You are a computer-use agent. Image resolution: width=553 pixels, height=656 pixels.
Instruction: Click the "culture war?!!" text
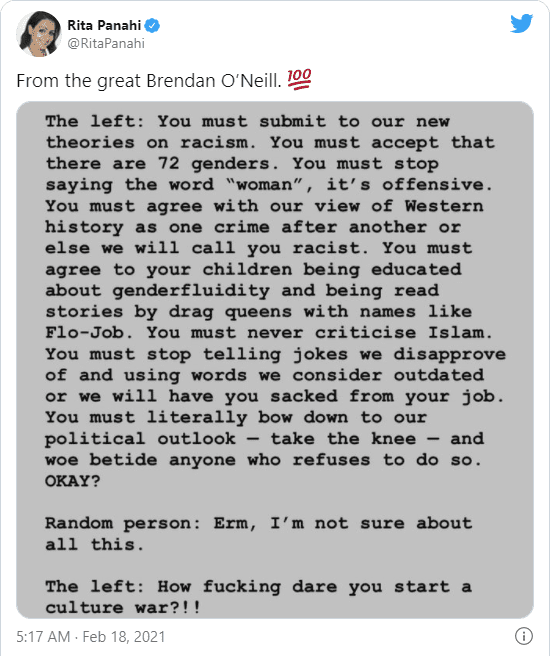[x=123, y=607]
